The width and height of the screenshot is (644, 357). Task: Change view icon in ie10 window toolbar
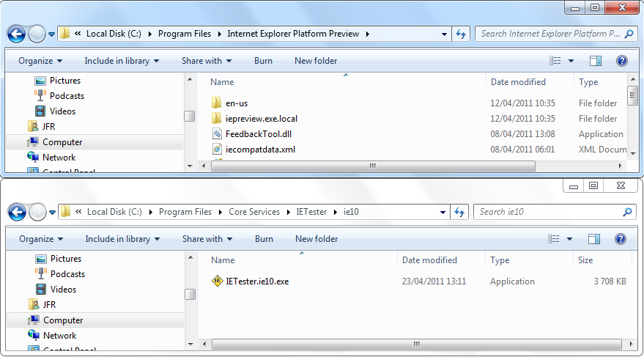553,239
